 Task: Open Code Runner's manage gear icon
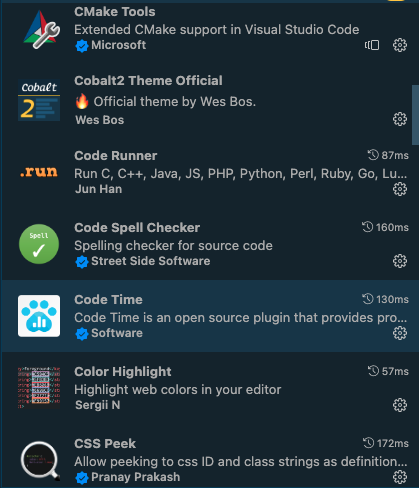(x=400, y=189)
